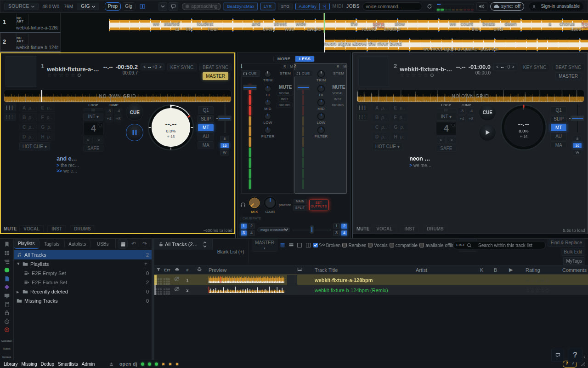Toggle the split-panel layout icon beside Gig
This screenshot has height=368, width=588.
point(142,6)
